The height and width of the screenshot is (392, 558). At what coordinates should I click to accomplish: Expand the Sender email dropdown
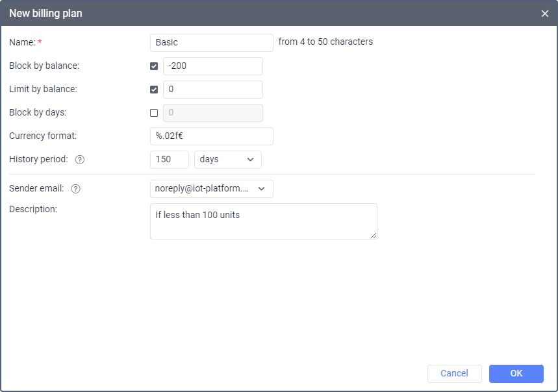click(211, 189)
